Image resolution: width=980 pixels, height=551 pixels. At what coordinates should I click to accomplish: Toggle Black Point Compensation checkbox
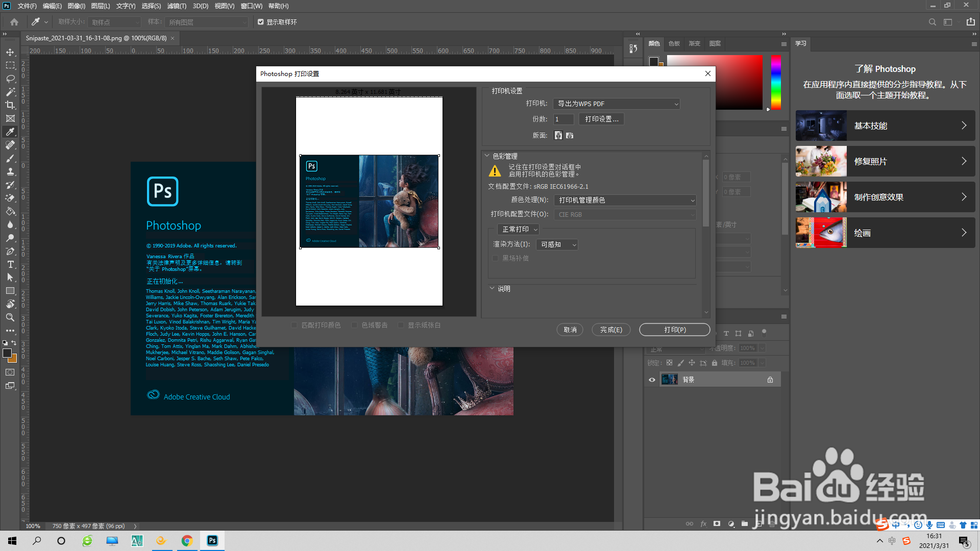(495, 258)
